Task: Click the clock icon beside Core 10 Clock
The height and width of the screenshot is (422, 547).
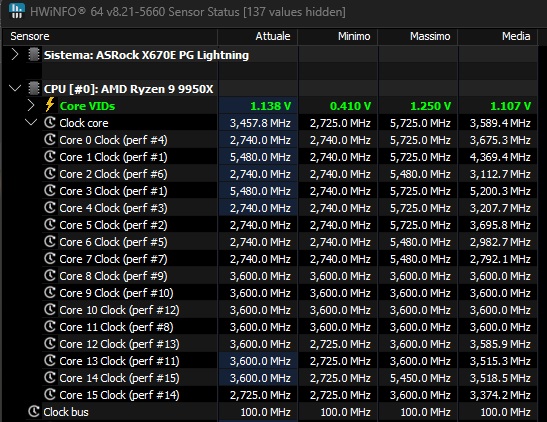Action: click(x=50, y=309)
